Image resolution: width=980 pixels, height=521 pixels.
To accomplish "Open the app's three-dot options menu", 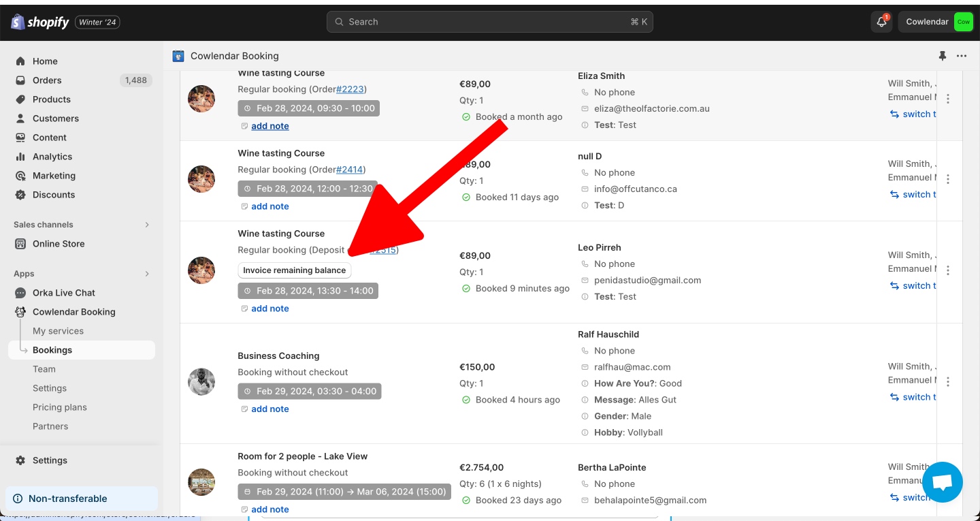I will click(961, 56).
